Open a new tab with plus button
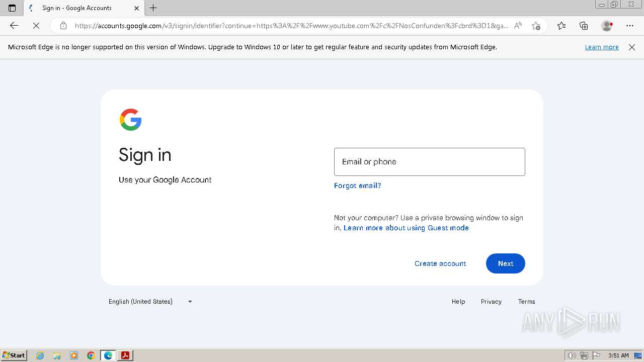 (153, 8)
